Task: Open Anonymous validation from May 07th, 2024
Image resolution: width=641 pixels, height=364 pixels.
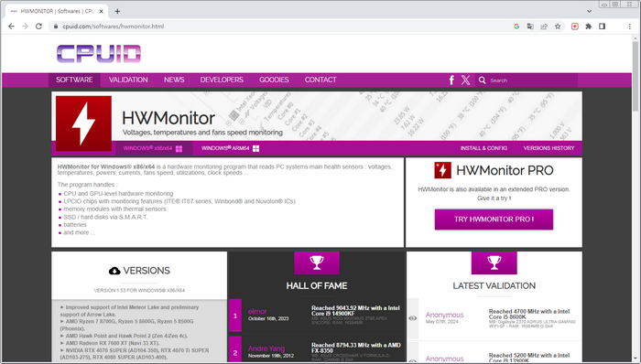Action: pyautogui.click(x=444, y=315)
